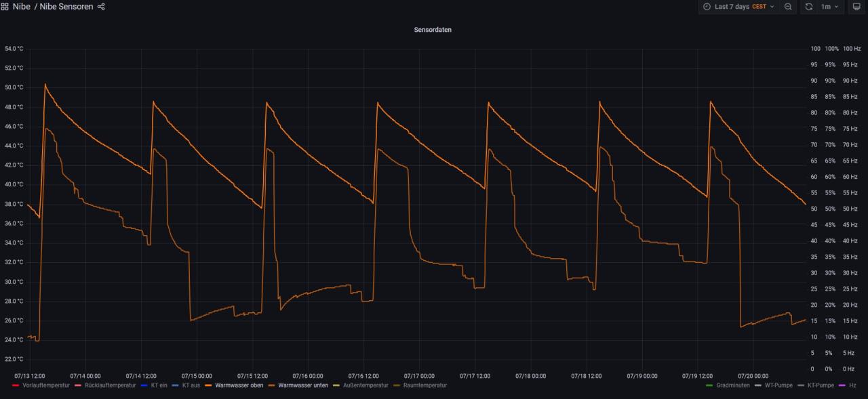This screenshot has height=399, width=868.
Task: Toggle the Rücklauftemperatur legend series
Action: pos(110,385)
